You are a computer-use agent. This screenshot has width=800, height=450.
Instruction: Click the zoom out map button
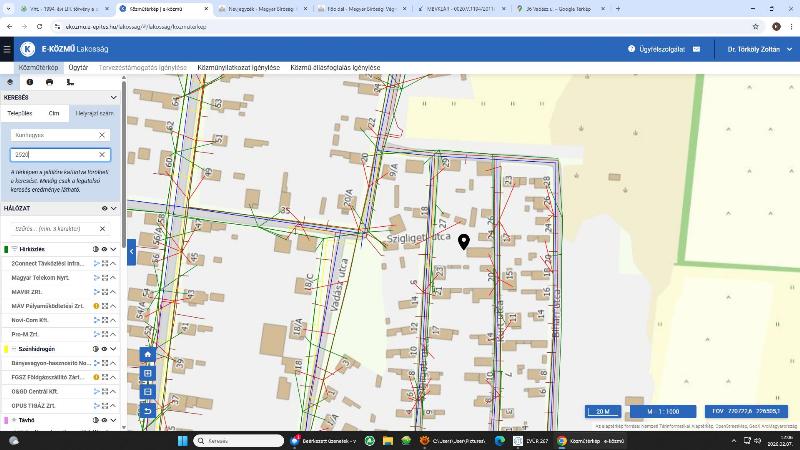pyautogui.click(x=148, y=392)
